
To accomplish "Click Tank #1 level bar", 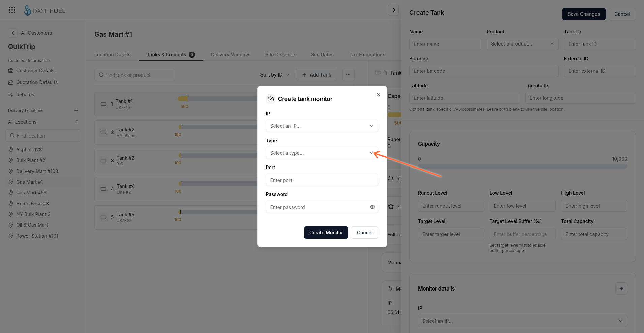I will (218, 99).
